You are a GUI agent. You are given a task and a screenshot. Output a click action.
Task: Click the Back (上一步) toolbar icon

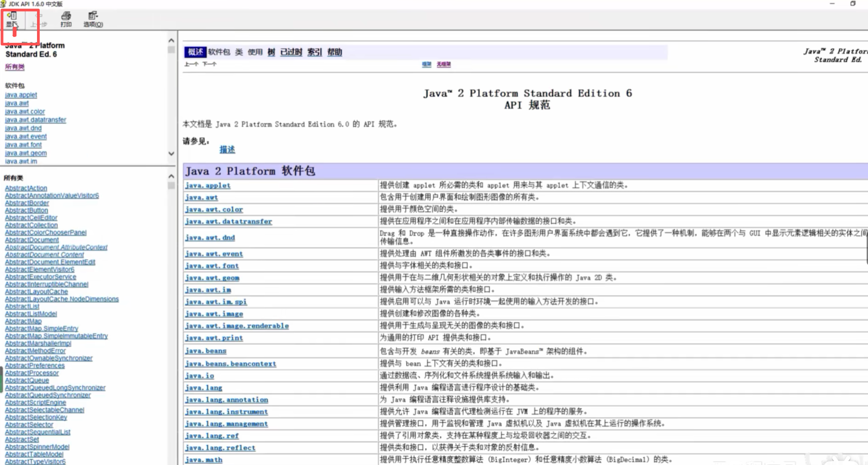[39, 19]
